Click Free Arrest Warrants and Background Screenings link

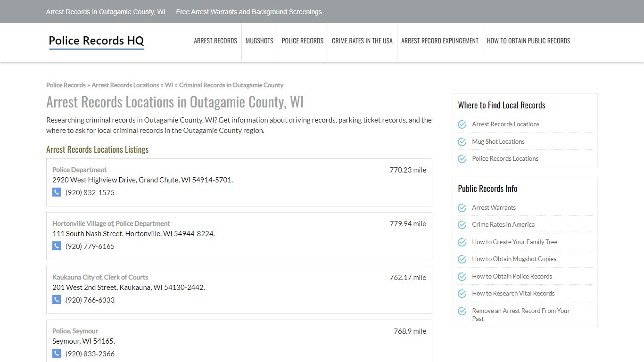249,12
